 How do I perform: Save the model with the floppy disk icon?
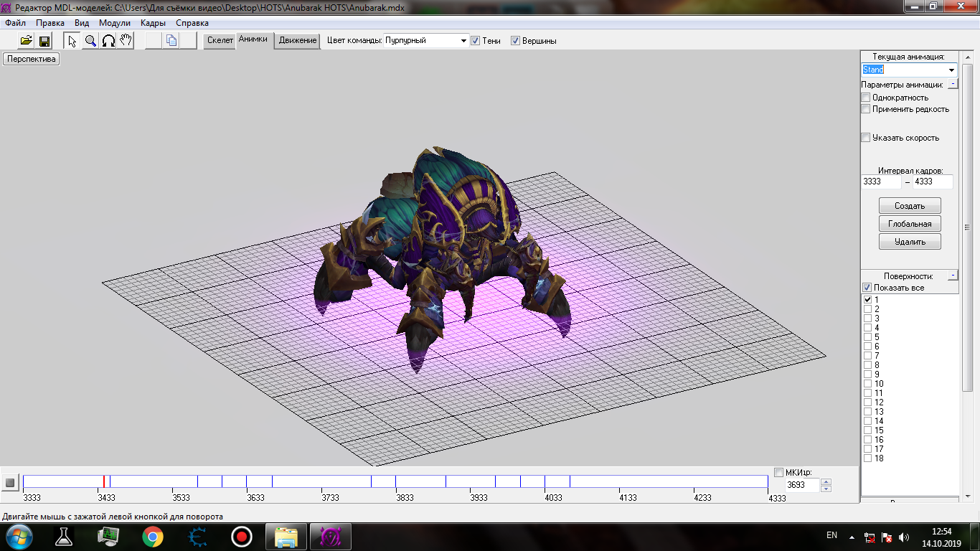tap(44, 41)
